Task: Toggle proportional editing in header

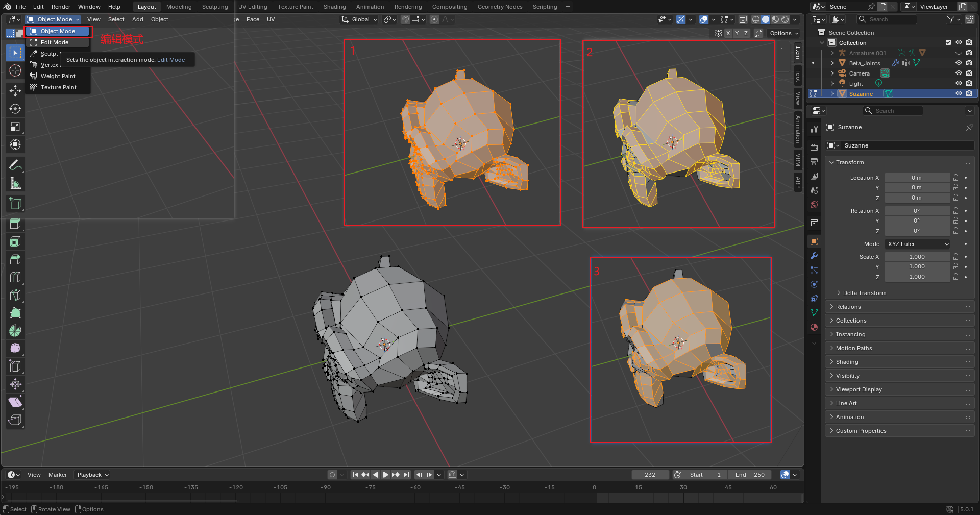Action: (434, 19)
